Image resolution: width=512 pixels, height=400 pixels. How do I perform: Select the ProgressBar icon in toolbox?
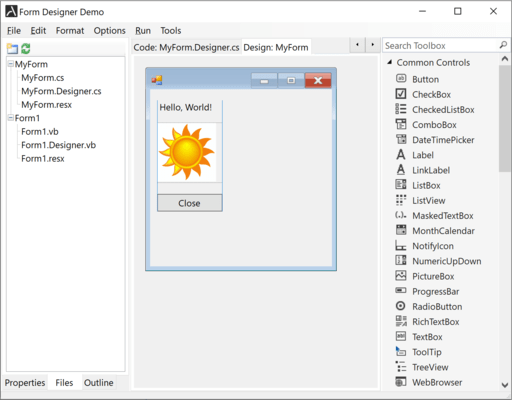pos(401,290)
